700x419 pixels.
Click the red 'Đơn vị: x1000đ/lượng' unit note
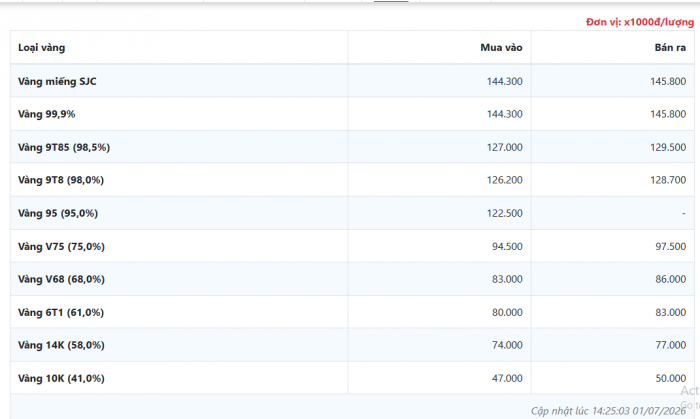point(640,22)
